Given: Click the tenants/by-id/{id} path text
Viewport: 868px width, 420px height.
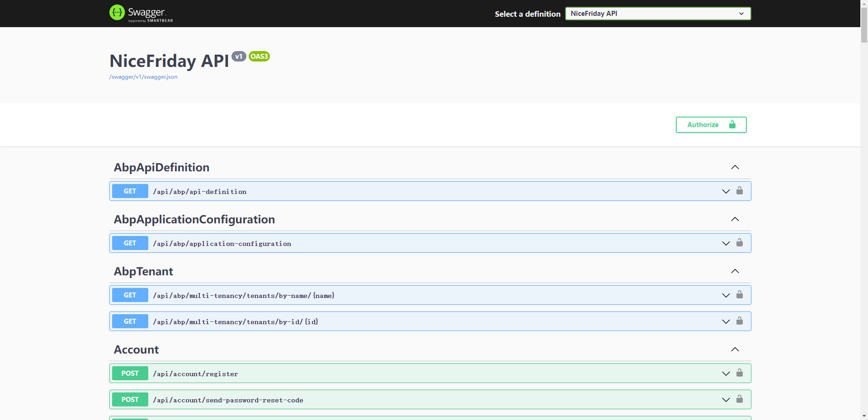Looking at the screenshot, I should (x=236, y=322).
